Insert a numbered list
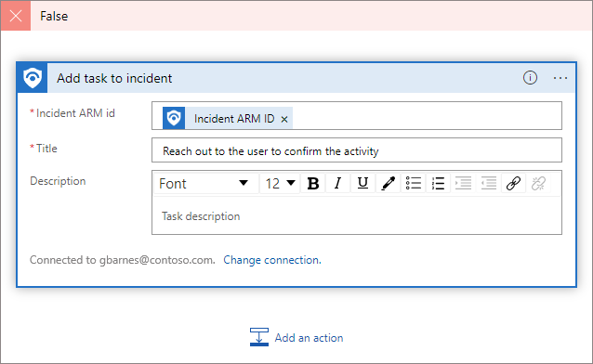Screen dimensions: 593x364 439,183
